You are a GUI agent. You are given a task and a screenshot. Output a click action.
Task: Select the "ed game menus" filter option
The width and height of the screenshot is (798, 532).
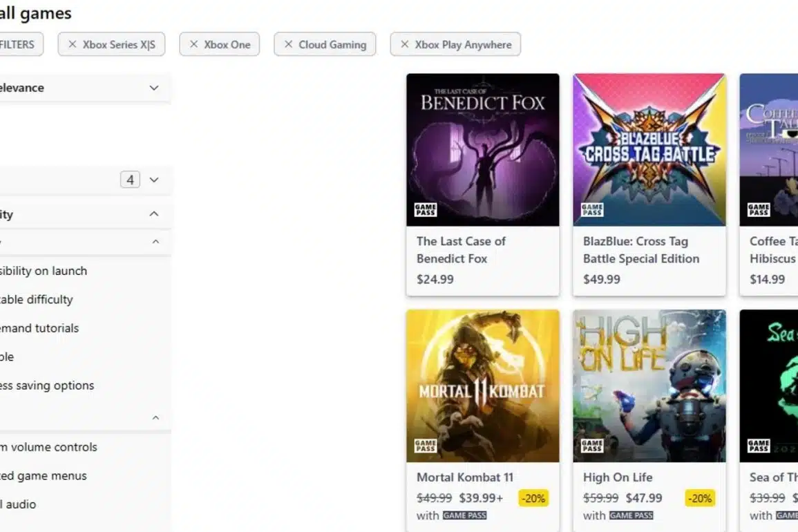click(44, 475)
